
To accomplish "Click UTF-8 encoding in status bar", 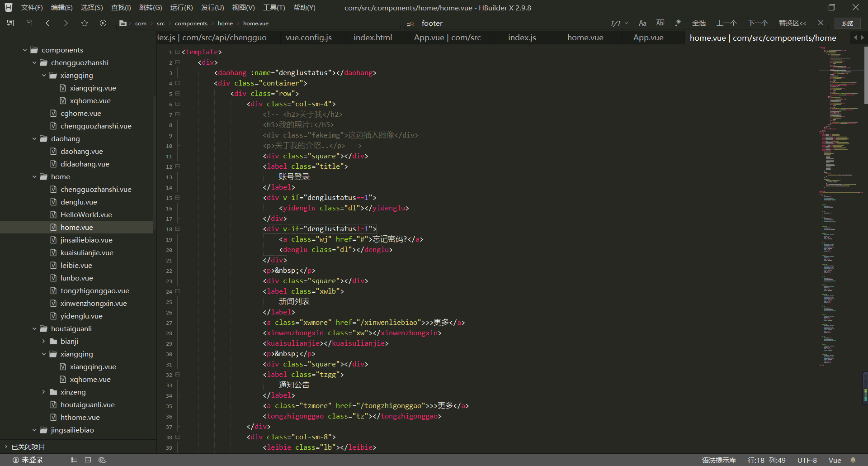I will (x=807, y=460).
